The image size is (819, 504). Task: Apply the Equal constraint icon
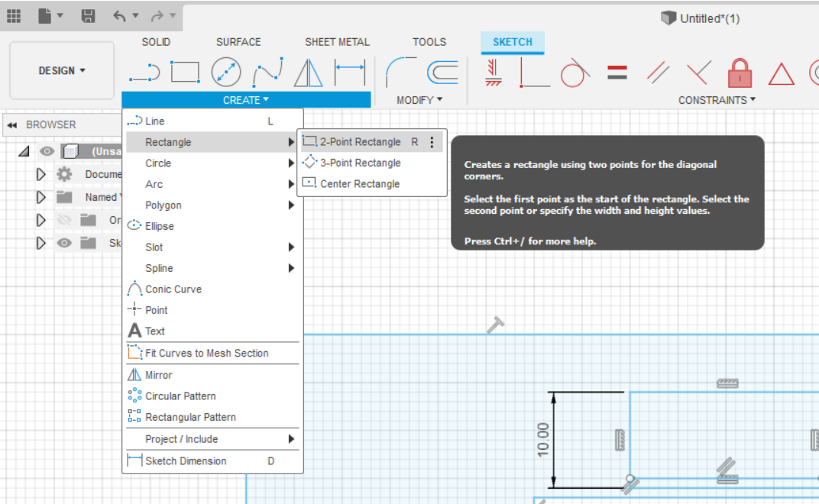pyautogui.click(x=617, y=72)
